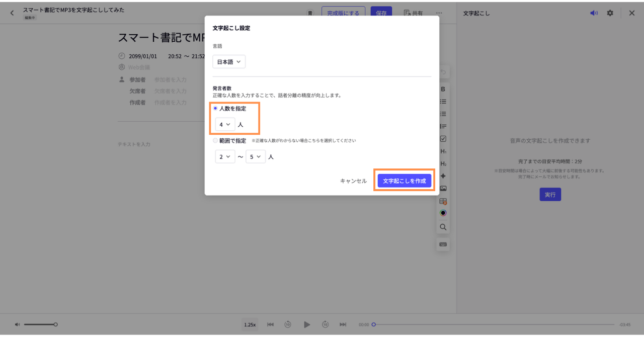This screenshot has height=337, width=644.
Task: Click the magnifier search icon in editor toolbar
Action: click(443, 227)
